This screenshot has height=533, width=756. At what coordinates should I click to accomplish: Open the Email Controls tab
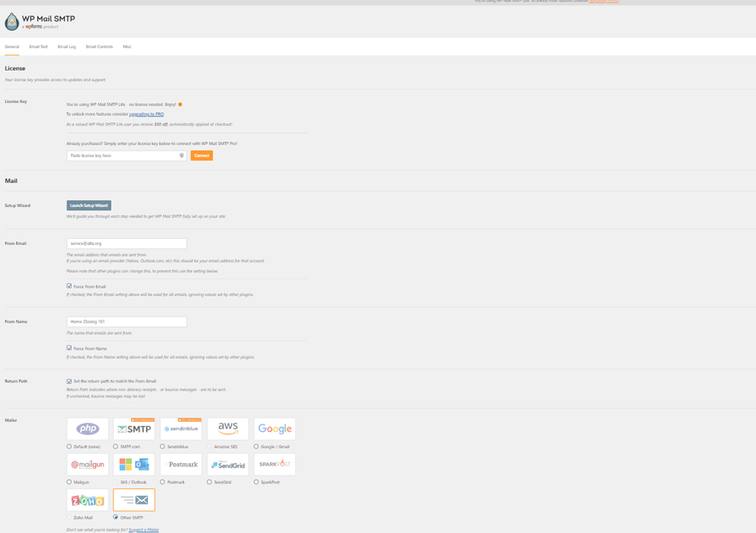click(99, 47)
